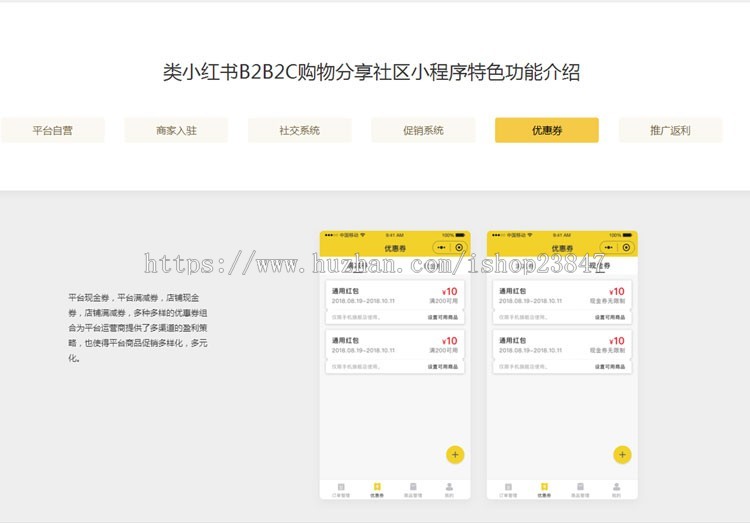Click the description paragraph starting 平台现金券
Viewport: 750px width, 523px height.
tap(138, 328)
